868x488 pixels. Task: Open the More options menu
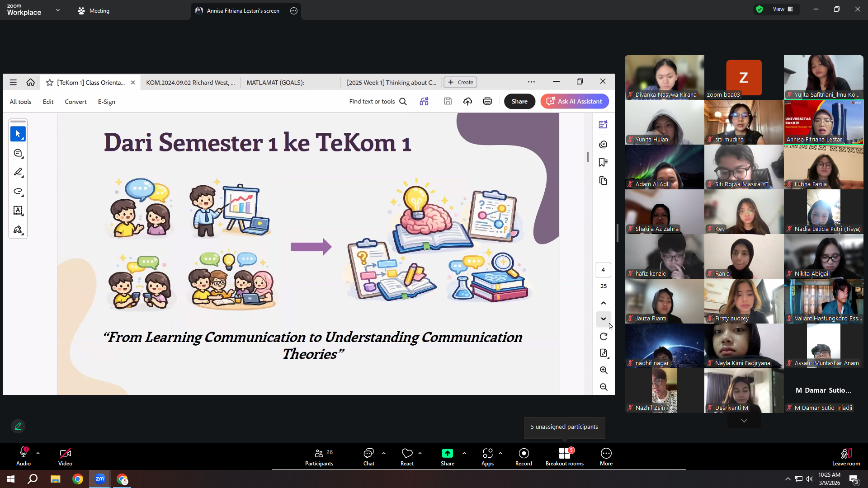tap(606, 457)
